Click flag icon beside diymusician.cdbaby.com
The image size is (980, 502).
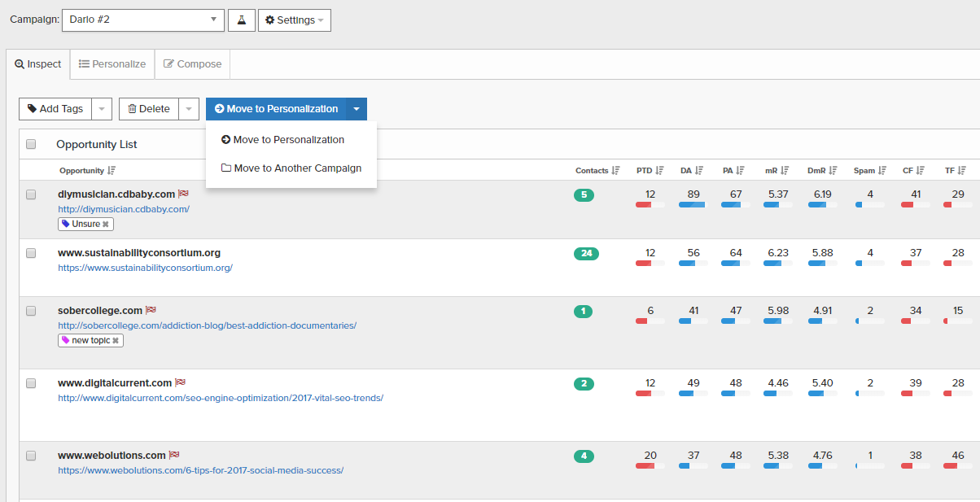(183, 194)
